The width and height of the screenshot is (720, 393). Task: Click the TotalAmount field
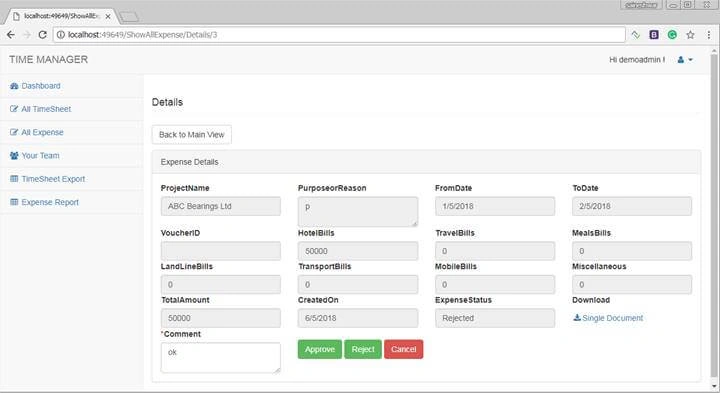(220, 318)
